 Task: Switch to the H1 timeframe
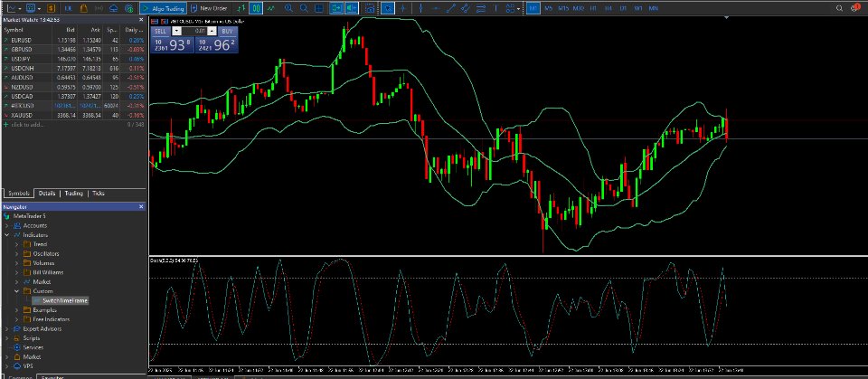[593, 8]
